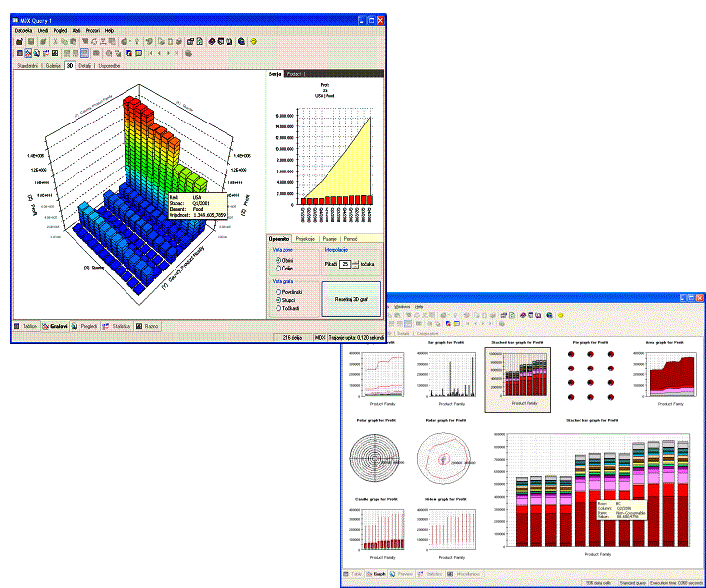Click the interpolation points field showing 25
The width and height of the screenshot is (706, 588).
[345, 264]
